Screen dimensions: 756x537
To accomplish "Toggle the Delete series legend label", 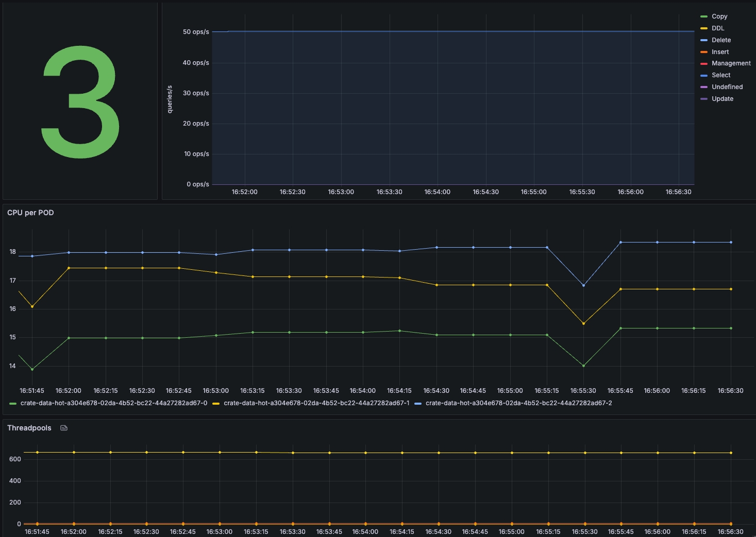I will (721, 40).
